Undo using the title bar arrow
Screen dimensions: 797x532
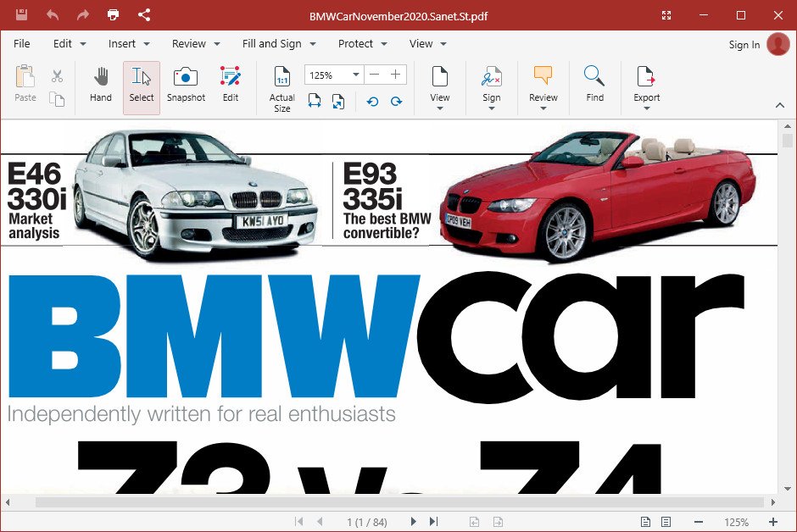53,14
